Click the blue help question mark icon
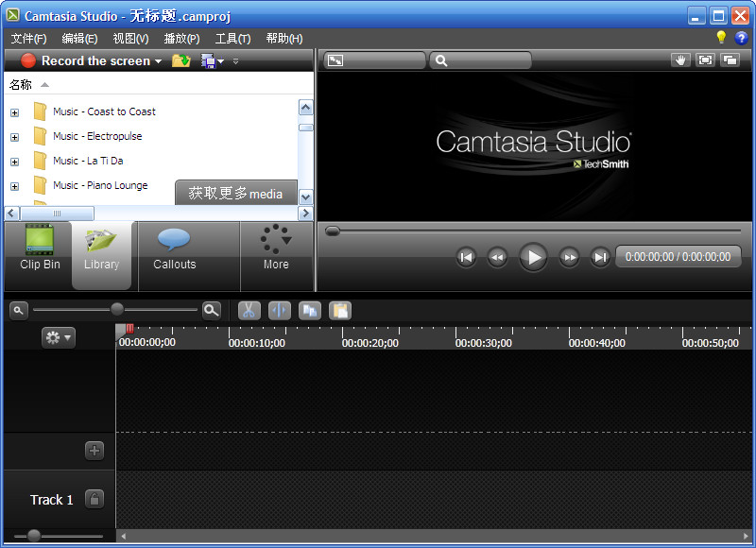This screenshot has height=548, width=756. pyautogui.click(x=741, y=38)
